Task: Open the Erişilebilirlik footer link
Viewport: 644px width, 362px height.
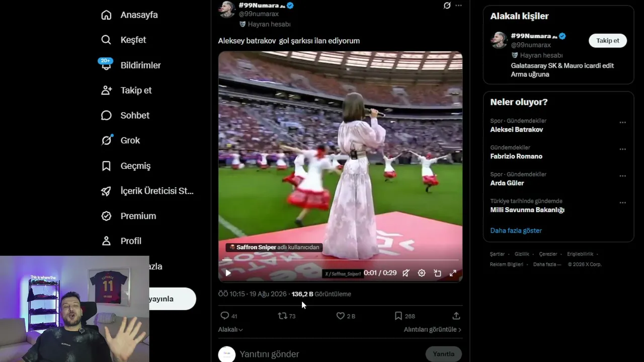Action: pyautogui.click(x=580, y=254)
